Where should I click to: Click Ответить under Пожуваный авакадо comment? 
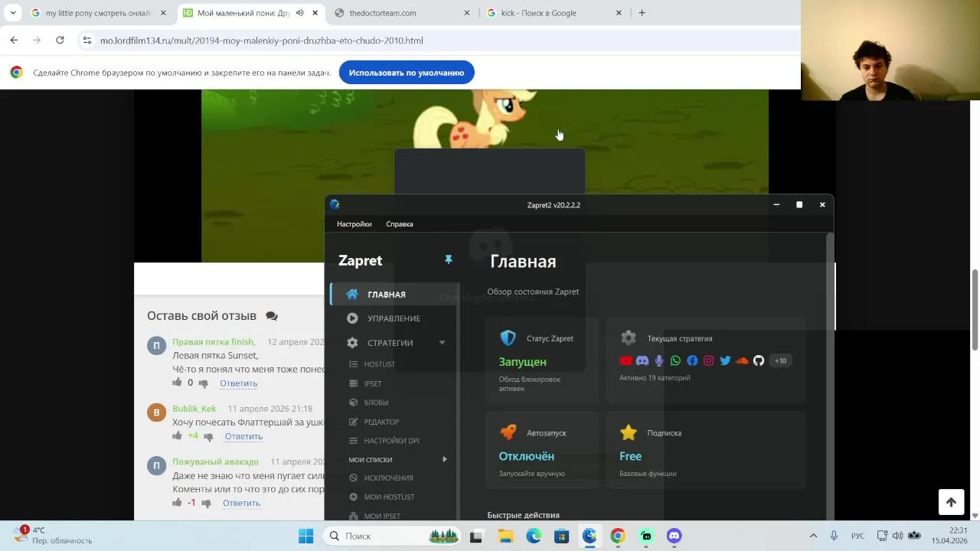(x=241, y=503)
